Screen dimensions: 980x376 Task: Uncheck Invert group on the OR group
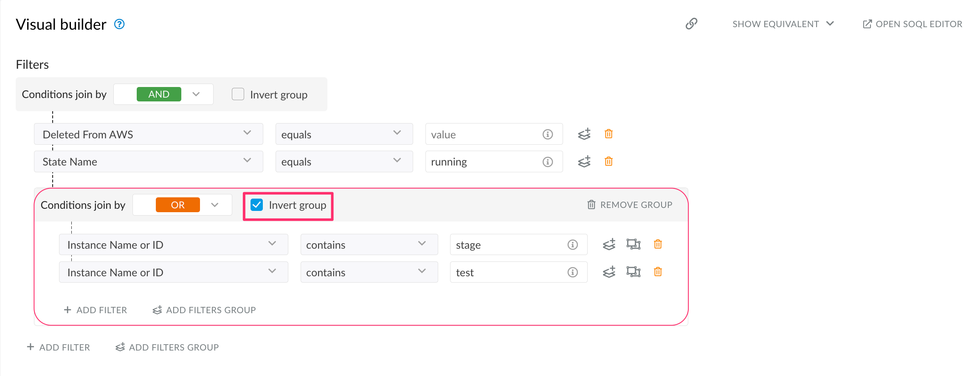[257, 205]
